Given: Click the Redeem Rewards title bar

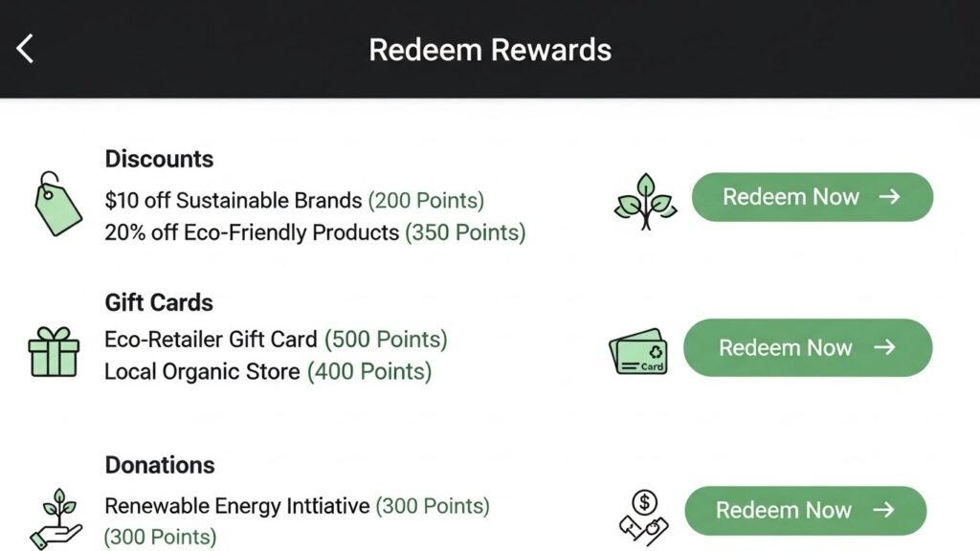Looking at the screenshot, I should coord(490,50).
